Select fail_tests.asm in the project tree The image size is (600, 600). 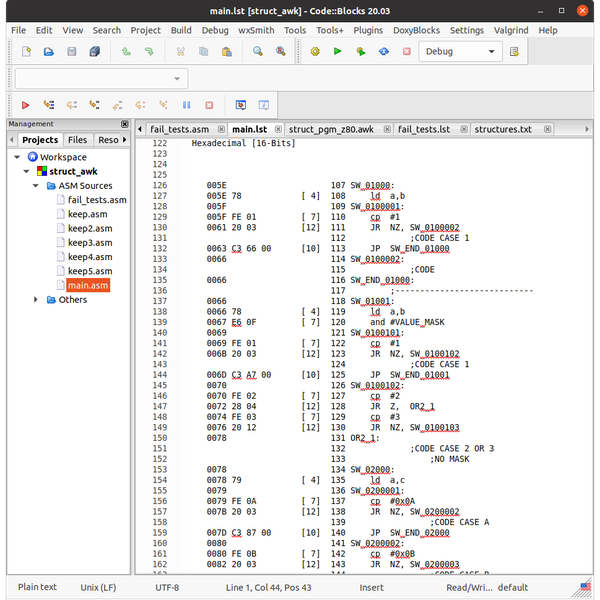[97, 200]
